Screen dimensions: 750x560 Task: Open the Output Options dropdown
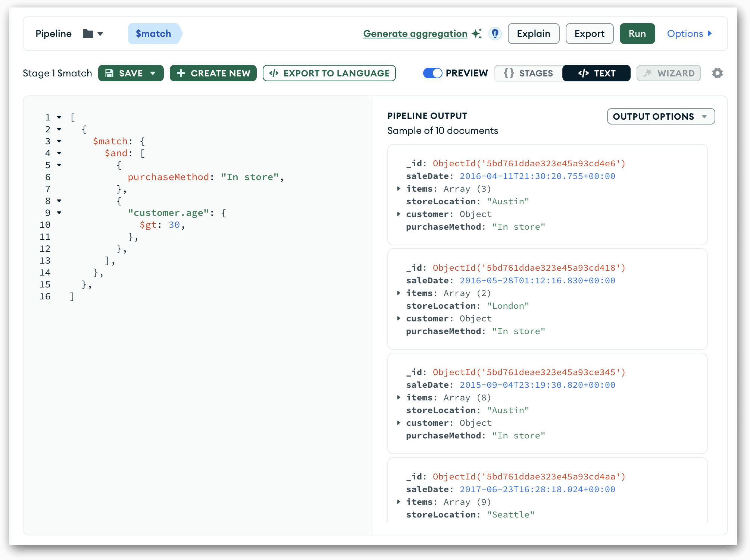660,116
